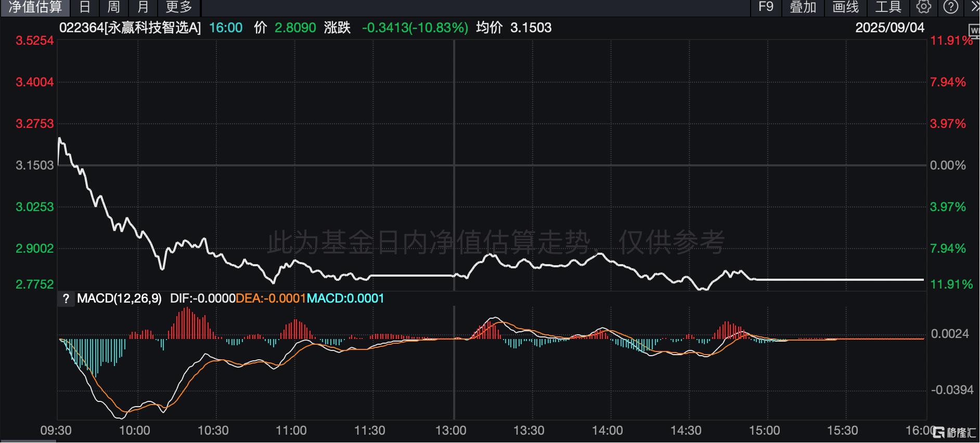Viewport: 980px width, 443px height.
Task: Switch to the 日 daily chart tab
Action: [85, 7]
